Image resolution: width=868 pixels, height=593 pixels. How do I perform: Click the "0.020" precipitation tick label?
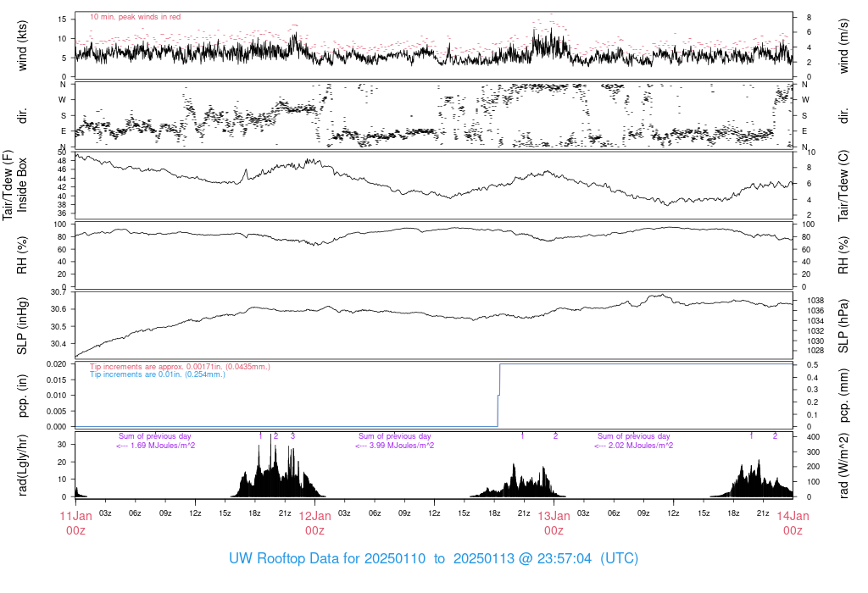[56, 364]
